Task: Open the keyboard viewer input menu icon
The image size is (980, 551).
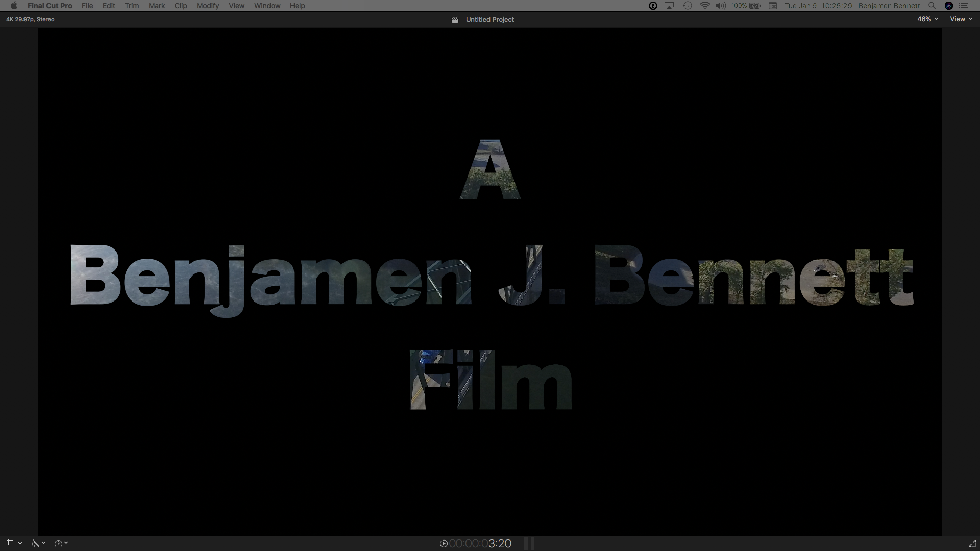Action: point(773,6)
